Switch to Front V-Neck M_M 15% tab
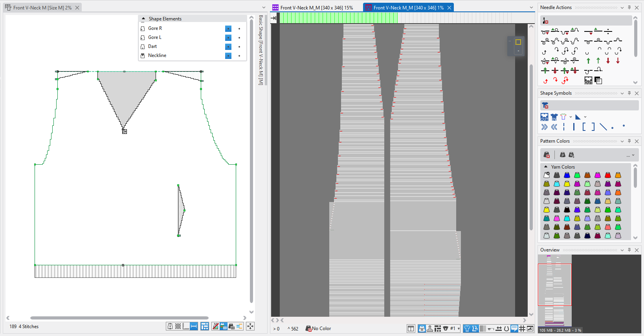 point(316,7)
